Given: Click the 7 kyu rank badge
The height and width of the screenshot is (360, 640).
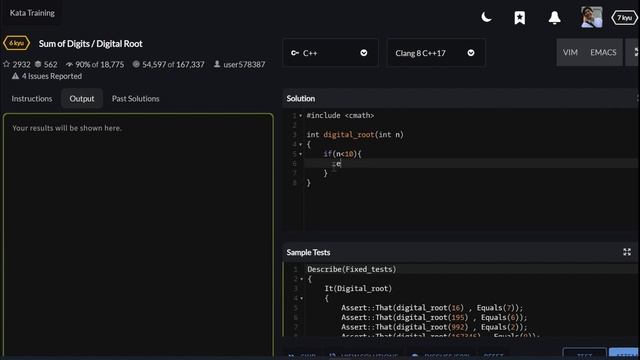Looking at the screenshot, I should [624, 18].
